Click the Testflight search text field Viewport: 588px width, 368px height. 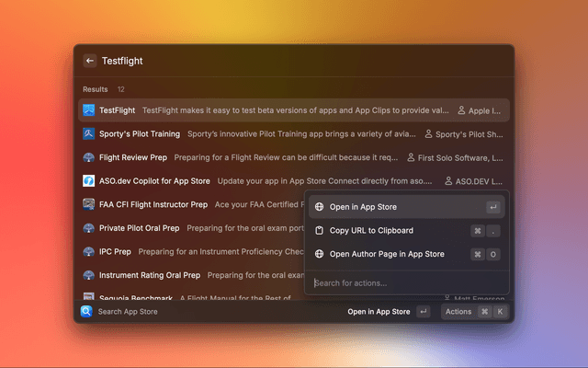(276, 61)
